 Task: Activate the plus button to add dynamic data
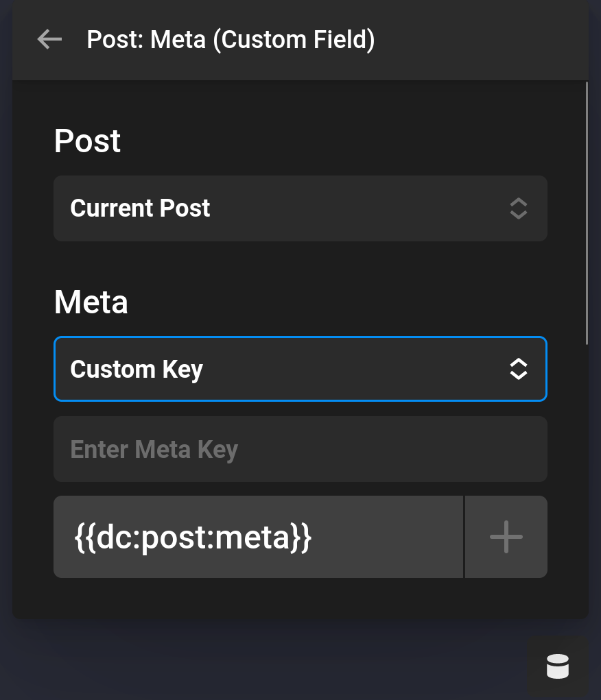[506, 537]
